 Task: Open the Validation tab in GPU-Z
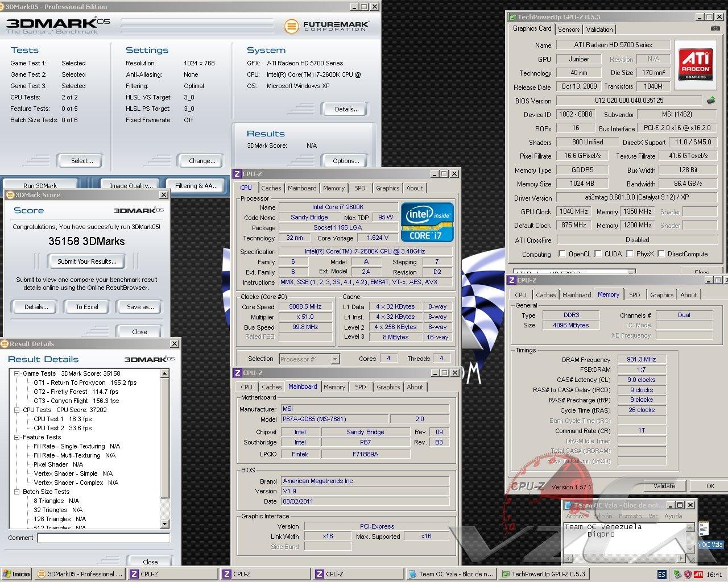[599, 30]
